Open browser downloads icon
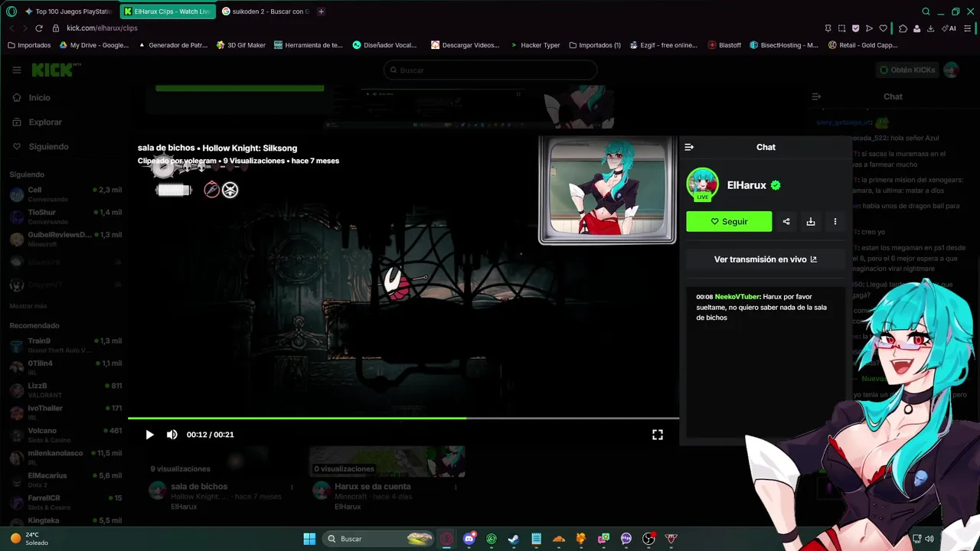This screenshot has width=980, height=551. (x=930, y=28)
